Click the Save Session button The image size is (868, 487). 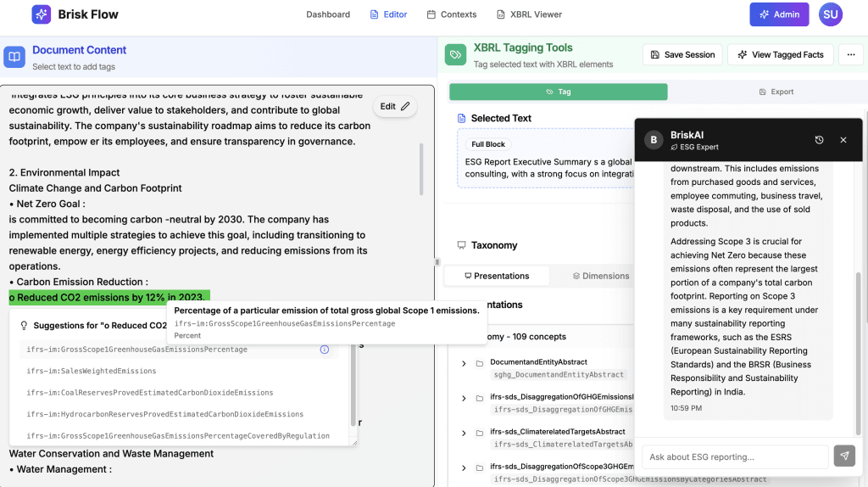click(682, 54)
